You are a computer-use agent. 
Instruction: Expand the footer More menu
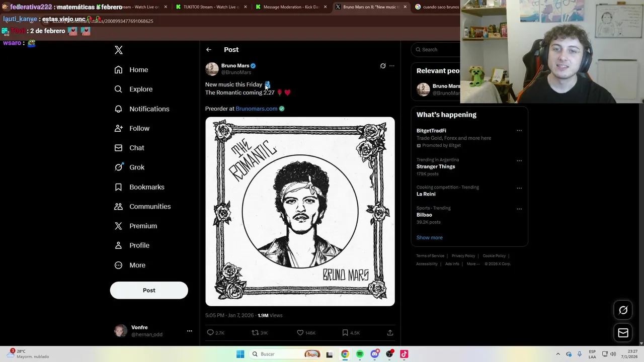[x=473, y=264]
